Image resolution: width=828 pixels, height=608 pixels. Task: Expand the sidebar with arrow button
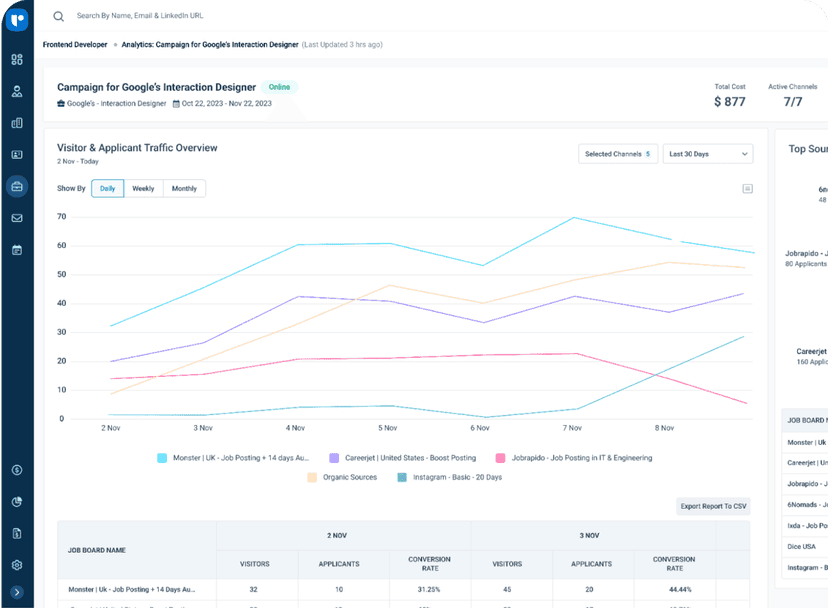[17, 593]
